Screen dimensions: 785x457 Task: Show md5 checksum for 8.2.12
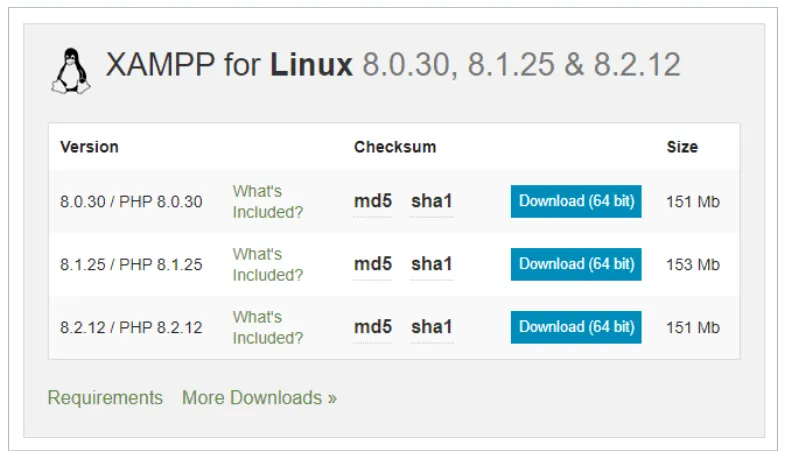(372, 327)
